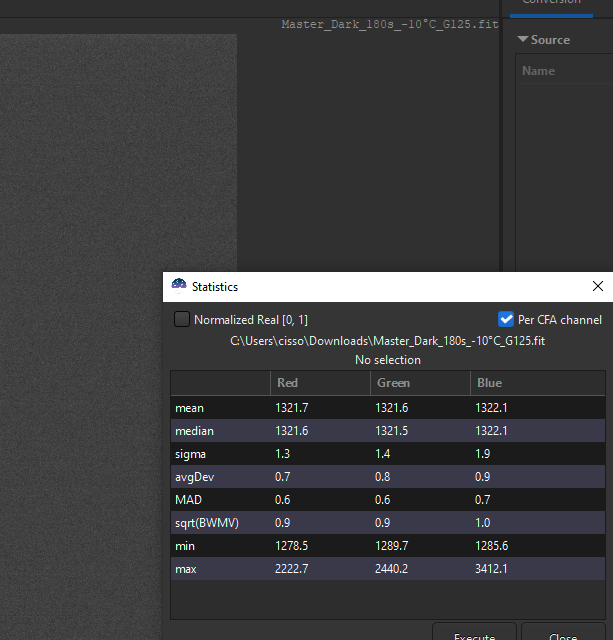
Task: Uncheck the Per CFA channel checkbox
Action: click(x=506, y=319)
